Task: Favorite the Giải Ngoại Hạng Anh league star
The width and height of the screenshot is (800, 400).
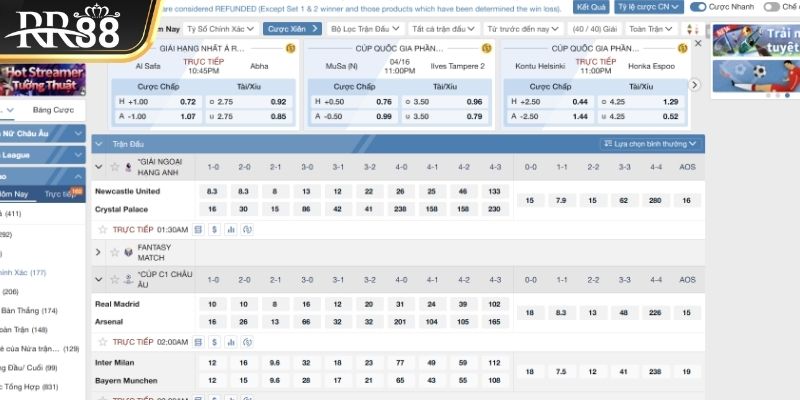Action: (x=115, y=167)
